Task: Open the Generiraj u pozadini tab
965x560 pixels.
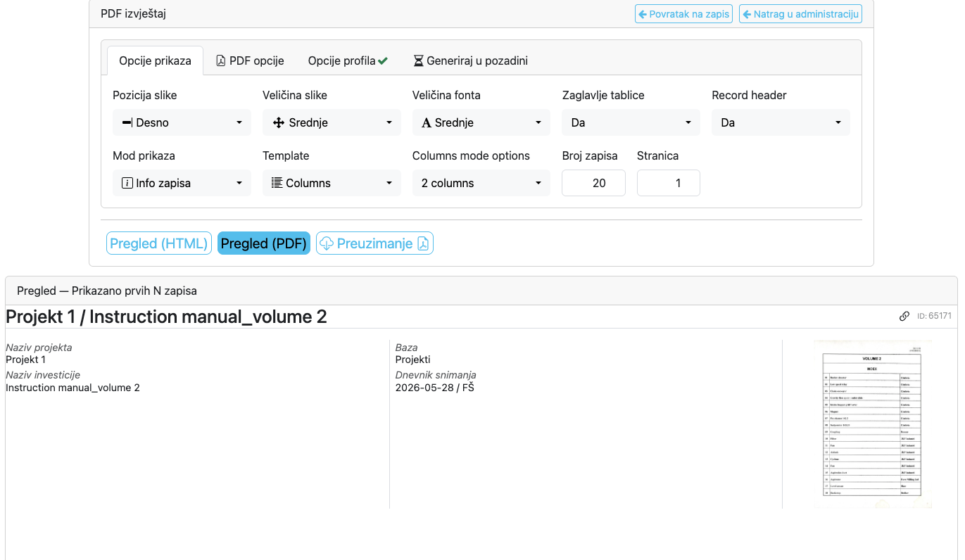Action: pyautogui.click(x=471, y=61)
